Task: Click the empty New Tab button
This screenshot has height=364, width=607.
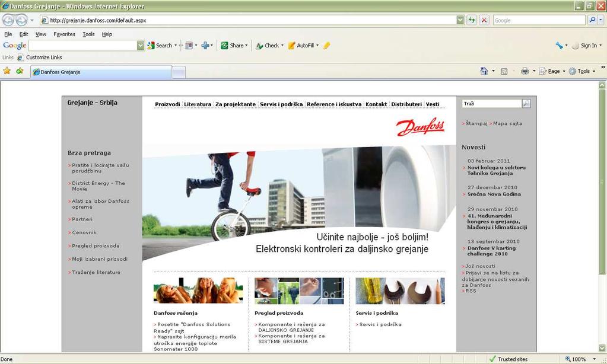Action: coord(179,72)
